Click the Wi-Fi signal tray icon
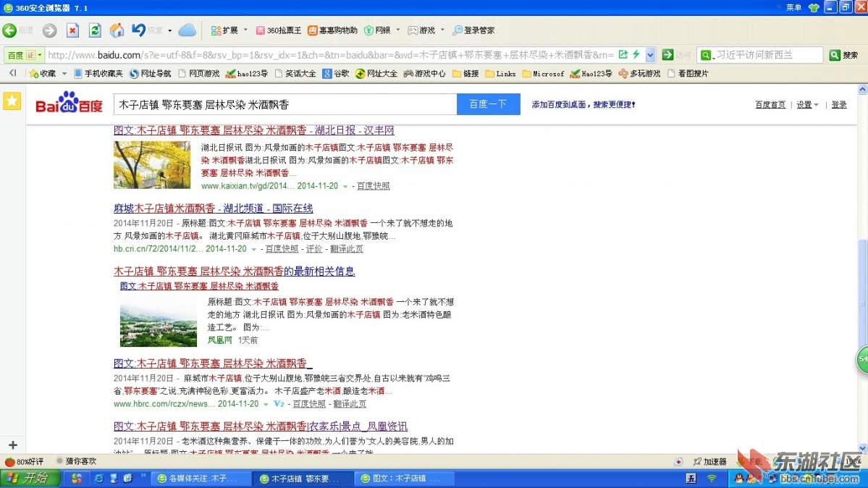 712,478
